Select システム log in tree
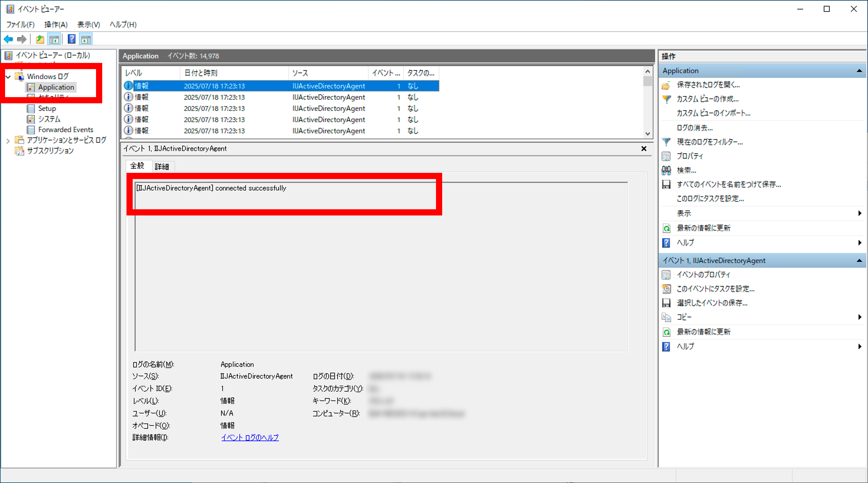868x483 pixels. pyautogui.click(x=49, y=119)
